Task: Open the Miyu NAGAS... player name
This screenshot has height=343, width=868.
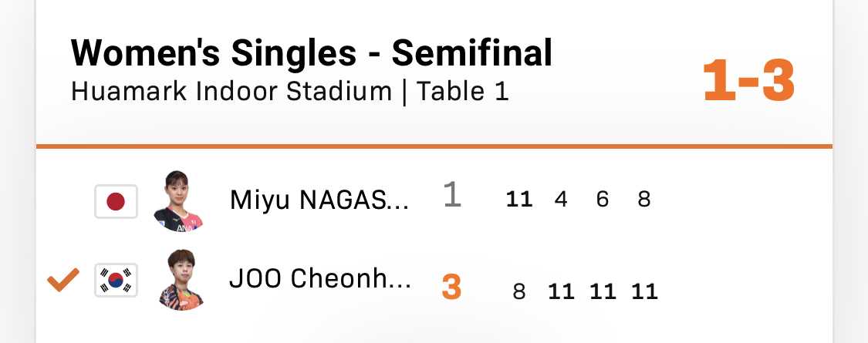Action: pyautogui.click(x=320, y=200)
